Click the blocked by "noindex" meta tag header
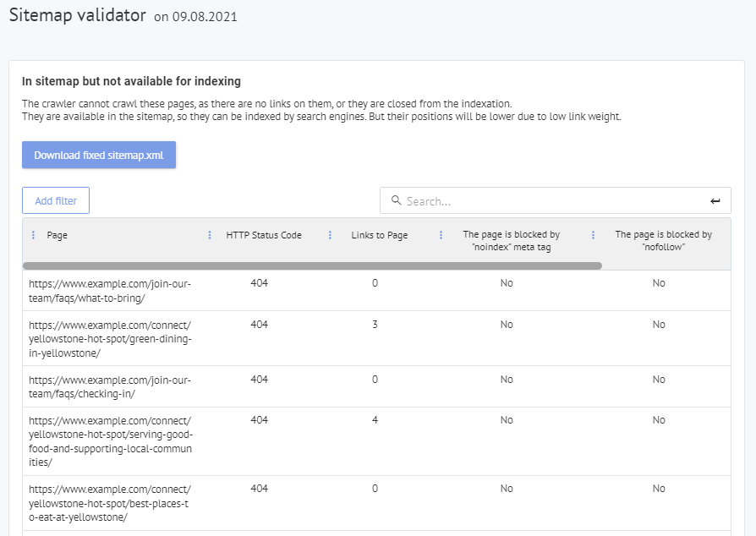Image resolution: width=756 pixels, height=536 pixels. [x=511, y=241]
